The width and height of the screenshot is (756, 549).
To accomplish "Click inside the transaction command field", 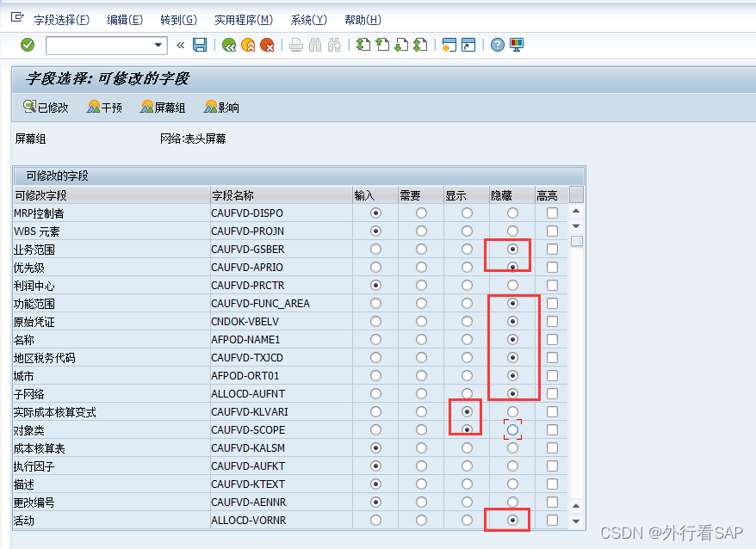I will [x=99, y=46].
